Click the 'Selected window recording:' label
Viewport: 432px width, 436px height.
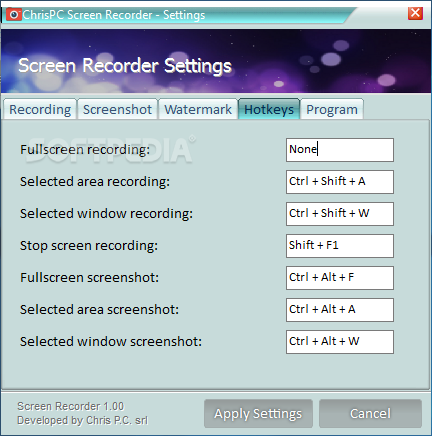click(106, 214)
